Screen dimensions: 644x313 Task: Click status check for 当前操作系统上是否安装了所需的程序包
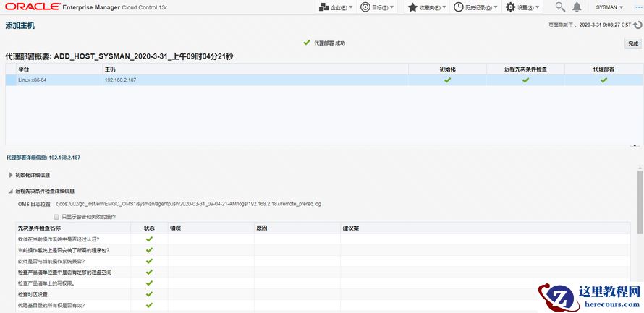click(149, 250)
